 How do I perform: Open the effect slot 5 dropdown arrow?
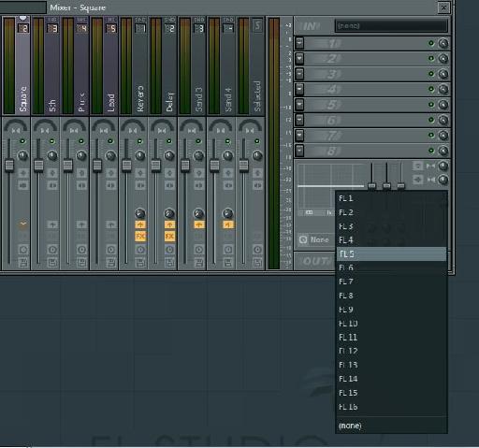[x=299, y=105]
